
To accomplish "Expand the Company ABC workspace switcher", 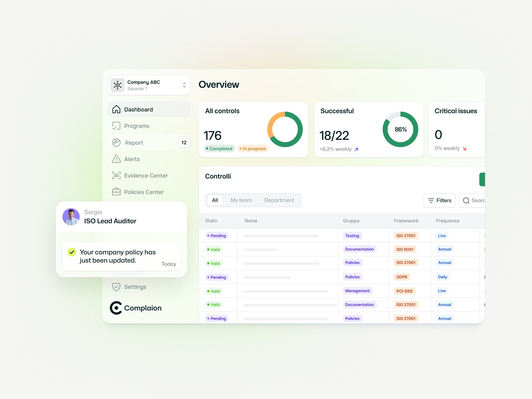I will pyautogui.click(x=184, y=85).
